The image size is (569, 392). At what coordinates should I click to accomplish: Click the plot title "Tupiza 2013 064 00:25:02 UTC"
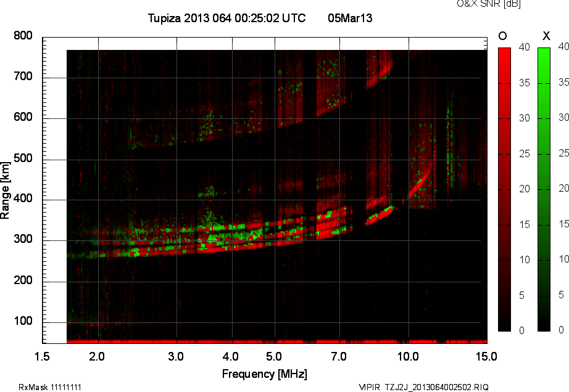point(227,18)
